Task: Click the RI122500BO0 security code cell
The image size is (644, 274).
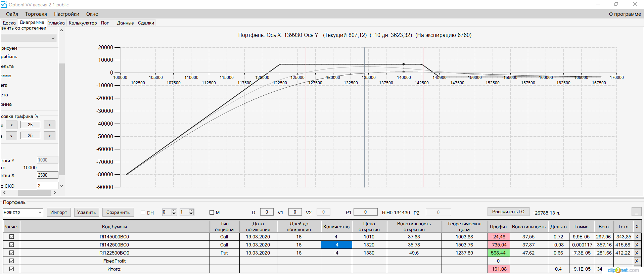Action: click(114, 253)
